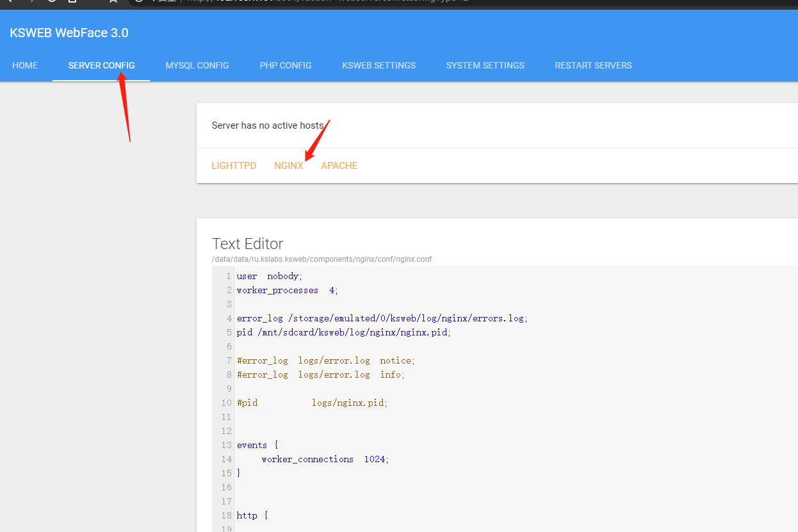Open the KSWEB SETTINGS tab
The height and width of the screenshot is (532, 798).
pos(379,65)
